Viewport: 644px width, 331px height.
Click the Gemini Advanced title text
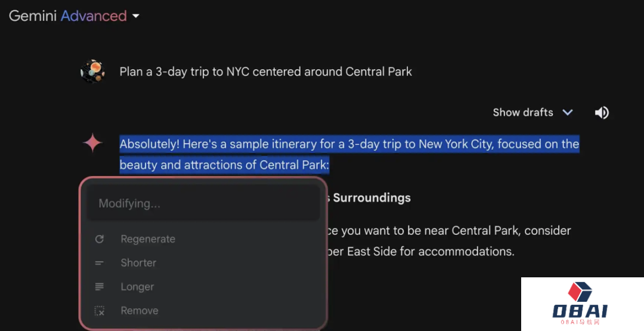pyautogui.click(x=67, y=16)
